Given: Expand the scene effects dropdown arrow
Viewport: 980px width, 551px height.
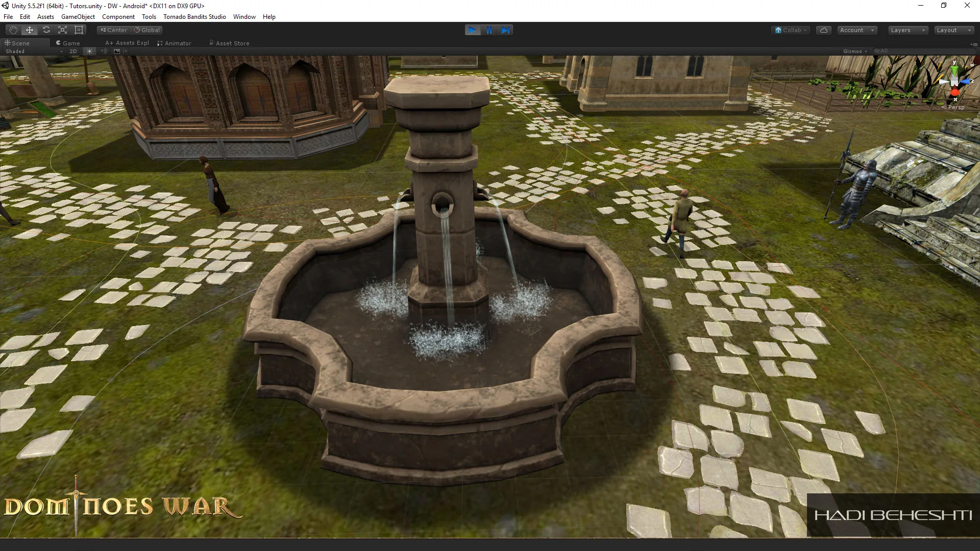Looking at the screenshot, I should tap(126, 51).
